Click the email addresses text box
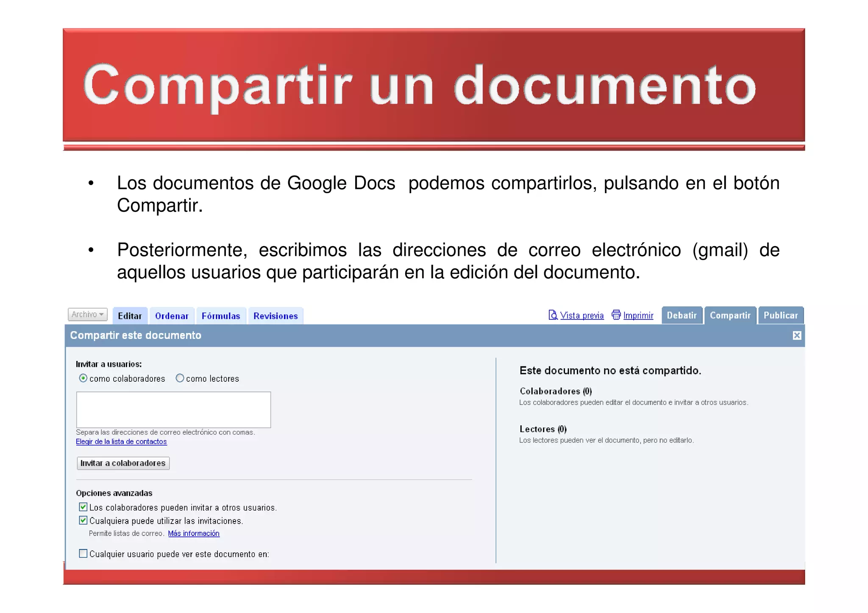This screenshot has width=868, height=613. pyautogui.click(x=173, y=410)
